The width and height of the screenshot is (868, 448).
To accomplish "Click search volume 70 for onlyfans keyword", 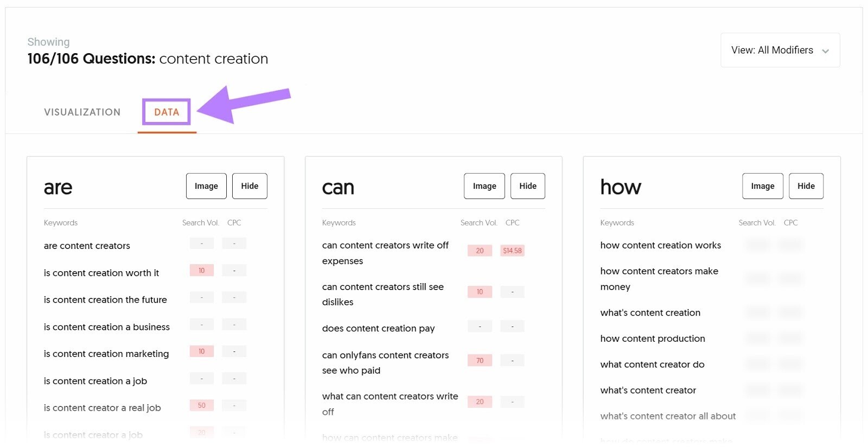I will [480, 361].
